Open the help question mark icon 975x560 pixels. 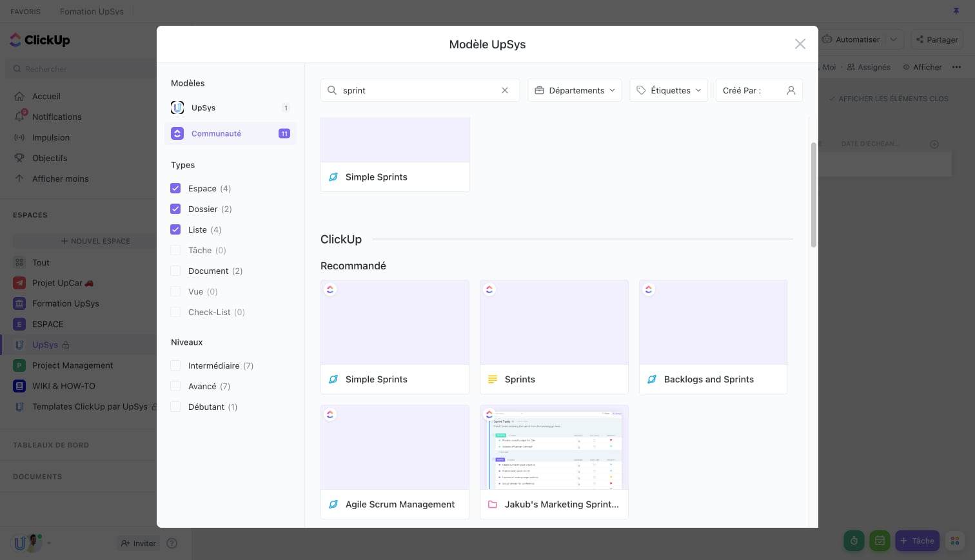pyautogui.click(x=172, y=543)
